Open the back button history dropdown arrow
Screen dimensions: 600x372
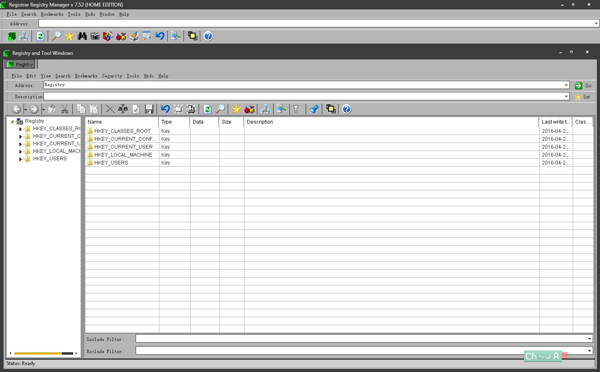pyautogui.click(x=25, y=110)
